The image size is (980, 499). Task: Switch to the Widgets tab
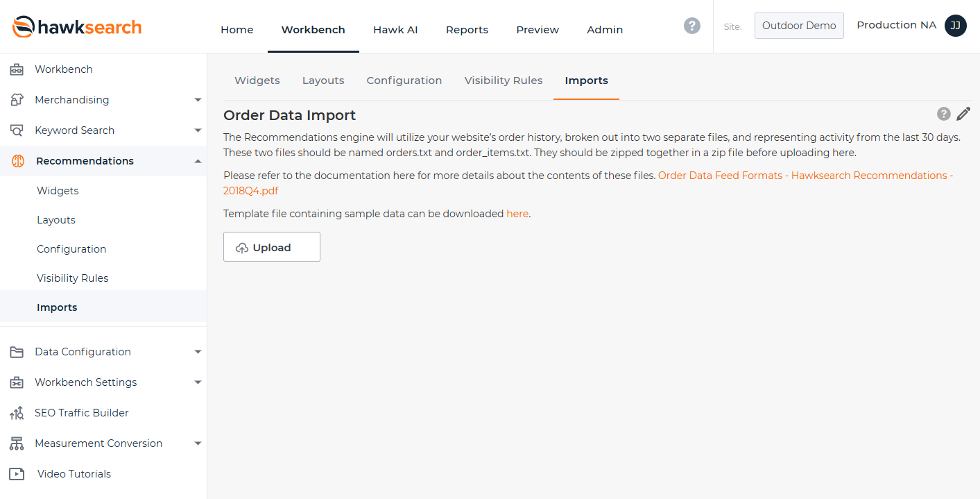pos(257,81)
